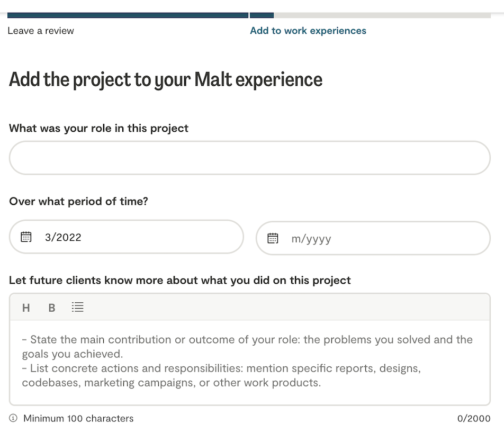
Task: Go to the Leave a review step
Action: pos(41,31)
